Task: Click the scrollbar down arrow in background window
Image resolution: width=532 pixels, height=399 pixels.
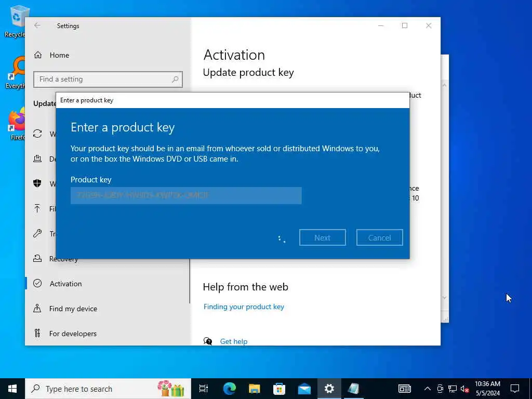Action: click(x=445, y=298)
